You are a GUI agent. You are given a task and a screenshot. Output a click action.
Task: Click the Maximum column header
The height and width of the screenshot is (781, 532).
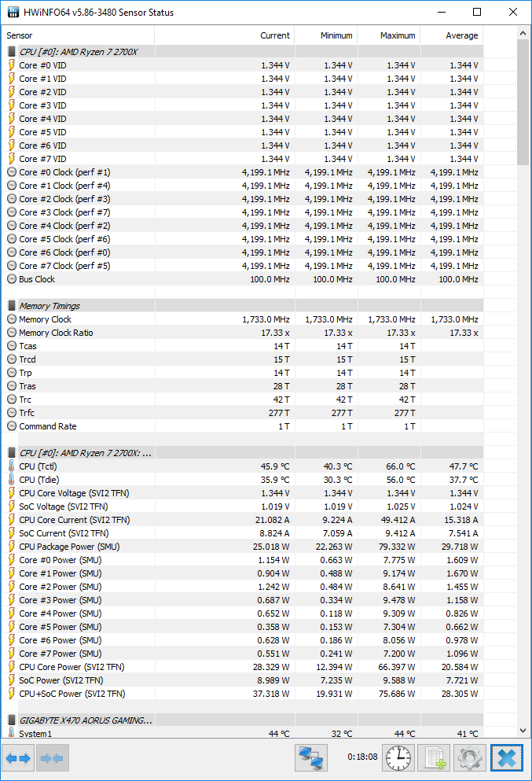pos(389,35)
